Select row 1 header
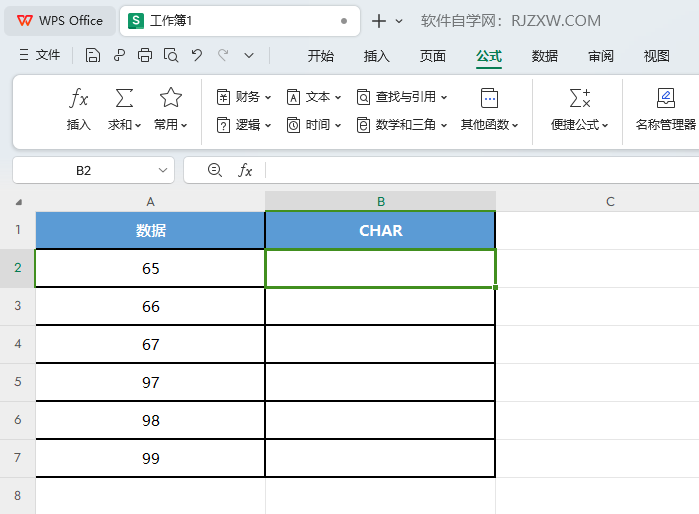The image size is (699, 514). [x=17, y=230]
